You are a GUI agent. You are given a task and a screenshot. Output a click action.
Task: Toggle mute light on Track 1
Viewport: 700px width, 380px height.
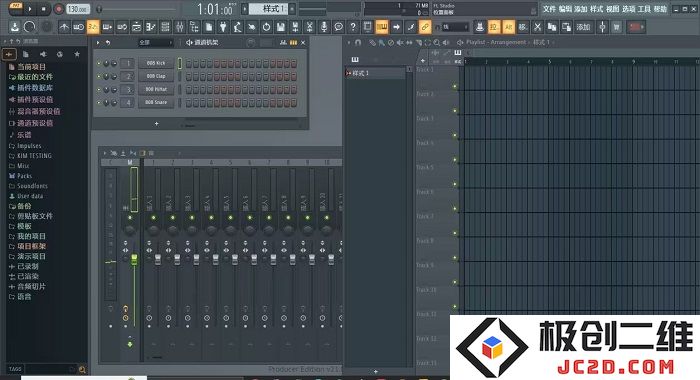455,86
